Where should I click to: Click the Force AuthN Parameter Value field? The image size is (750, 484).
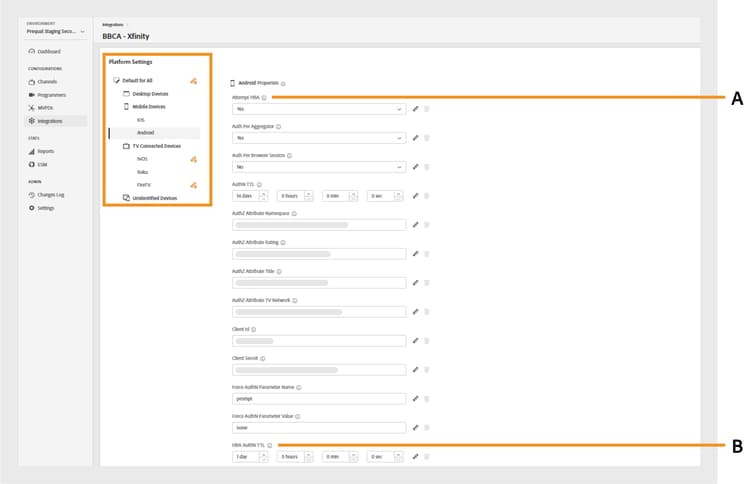coord(319,428)
